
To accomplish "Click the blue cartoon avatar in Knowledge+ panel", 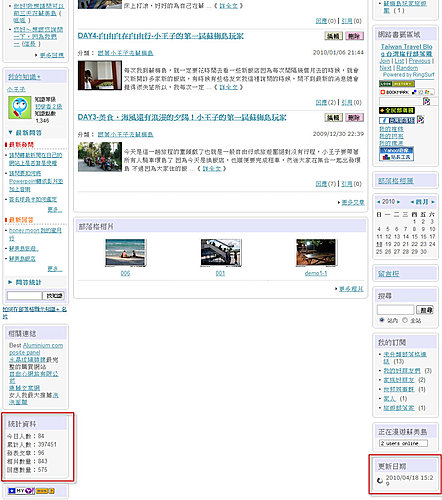I will 20,107.
